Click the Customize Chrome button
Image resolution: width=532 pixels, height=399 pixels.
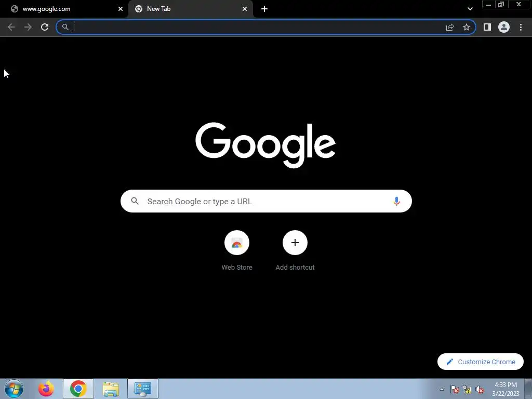click(x=481, y=362)
